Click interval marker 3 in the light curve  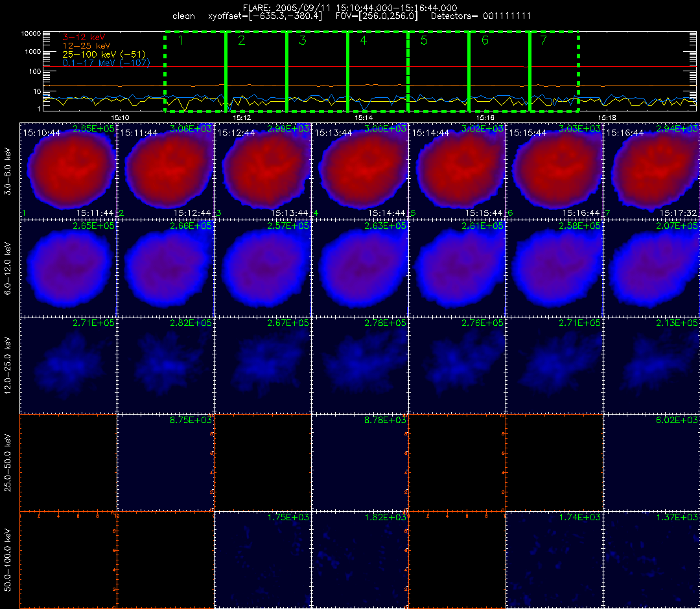[x=303, y=41]
